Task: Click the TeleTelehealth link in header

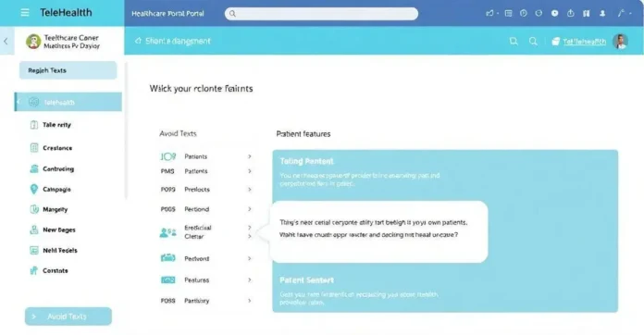Action: (x=584, y=42)
